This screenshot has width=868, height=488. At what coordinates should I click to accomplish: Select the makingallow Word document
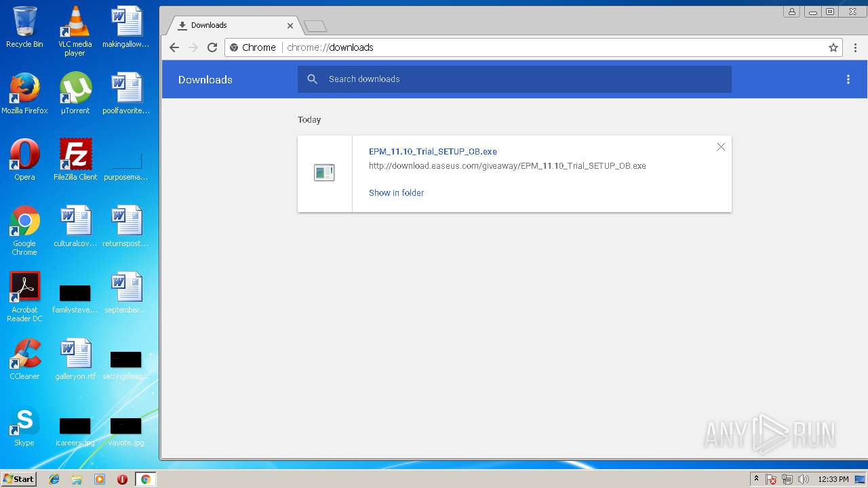click(126, 27)
